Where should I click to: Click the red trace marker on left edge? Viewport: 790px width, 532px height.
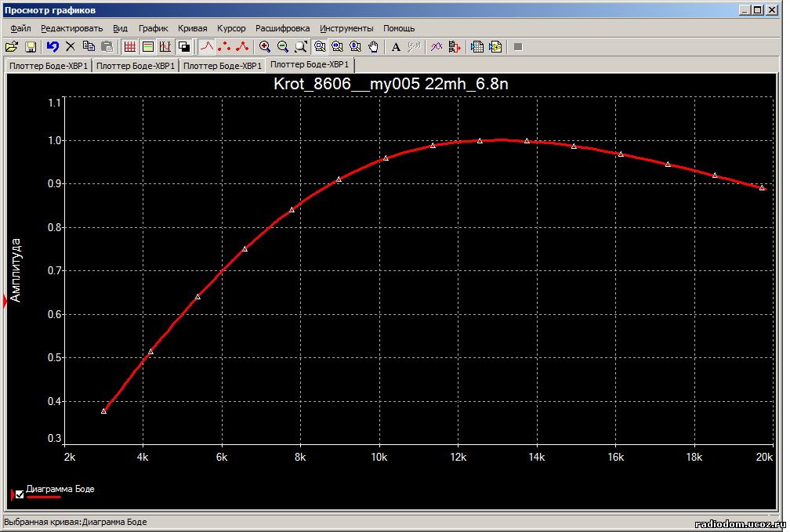tap(5, 302)
